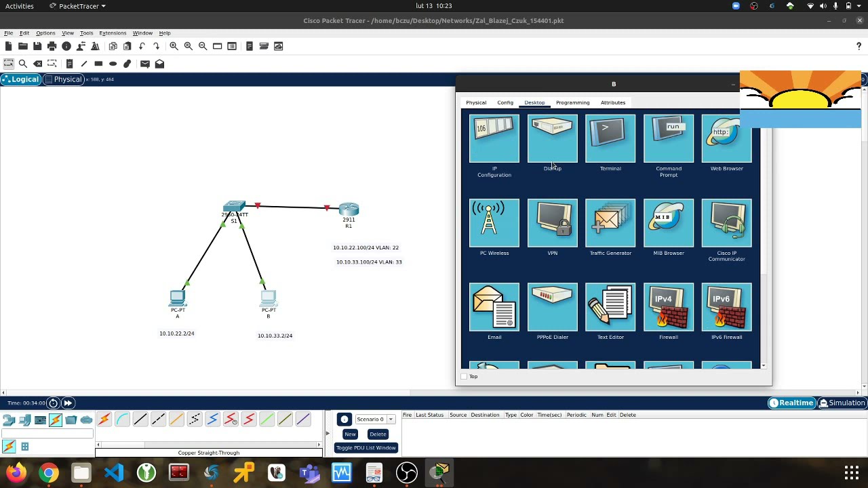Image resolution: width=868 pixels, height=488 pixels.
Task: Open the IPv4 Firewall app
Action: pyautogui.click(x=669, y=307)
